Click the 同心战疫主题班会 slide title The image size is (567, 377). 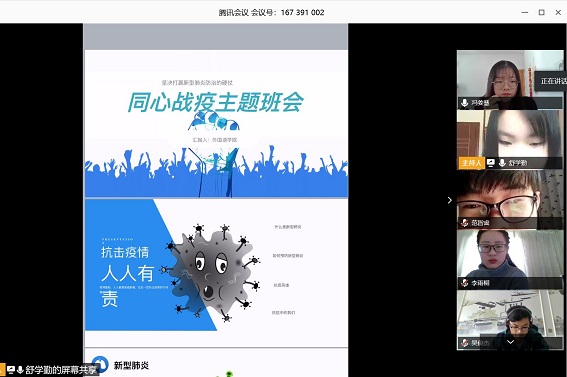[x=216, y=102]
